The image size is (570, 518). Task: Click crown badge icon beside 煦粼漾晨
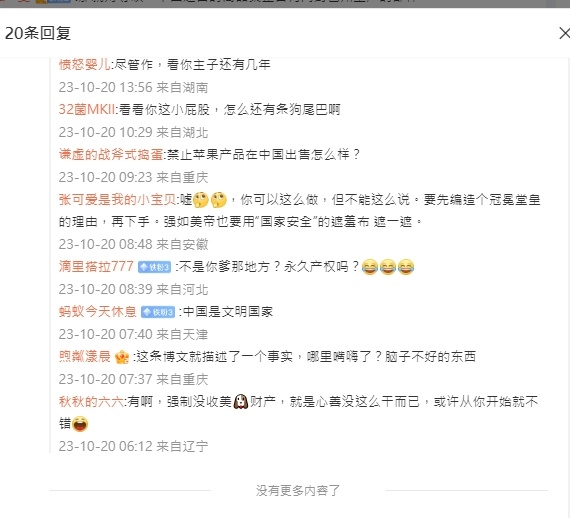[122, 357]
